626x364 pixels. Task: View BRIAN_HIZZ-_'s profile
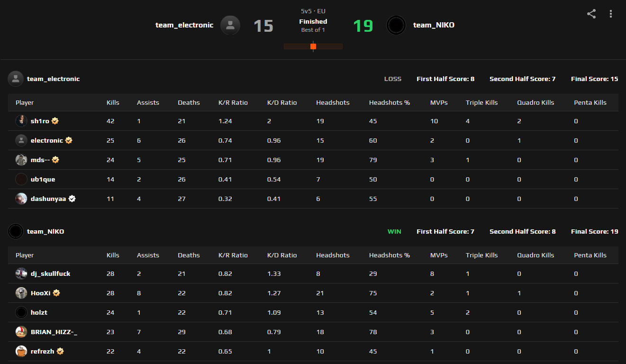[55, 332]
